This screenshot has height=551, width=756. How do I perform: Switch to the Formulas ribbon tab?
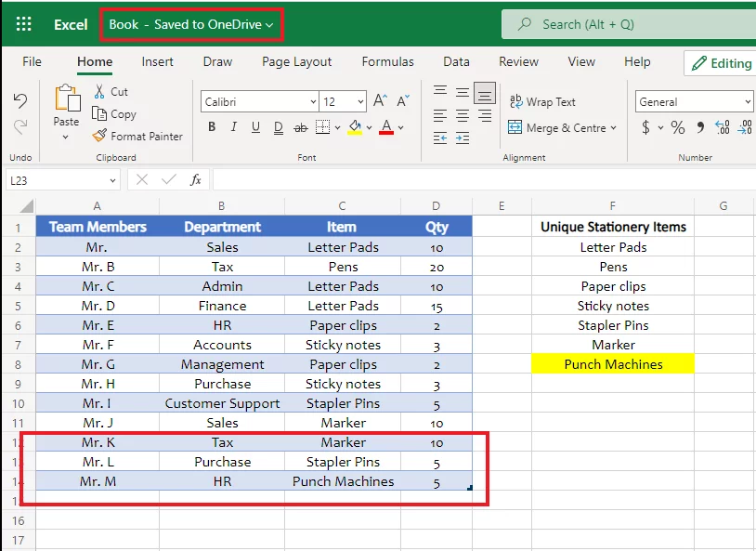[x=387, y=61]
